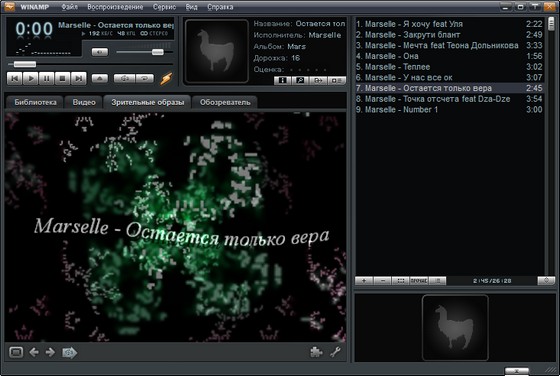Screen dimensions: 560x376
Task: Open the Сервис menu
Action: [x=164, y=7]
